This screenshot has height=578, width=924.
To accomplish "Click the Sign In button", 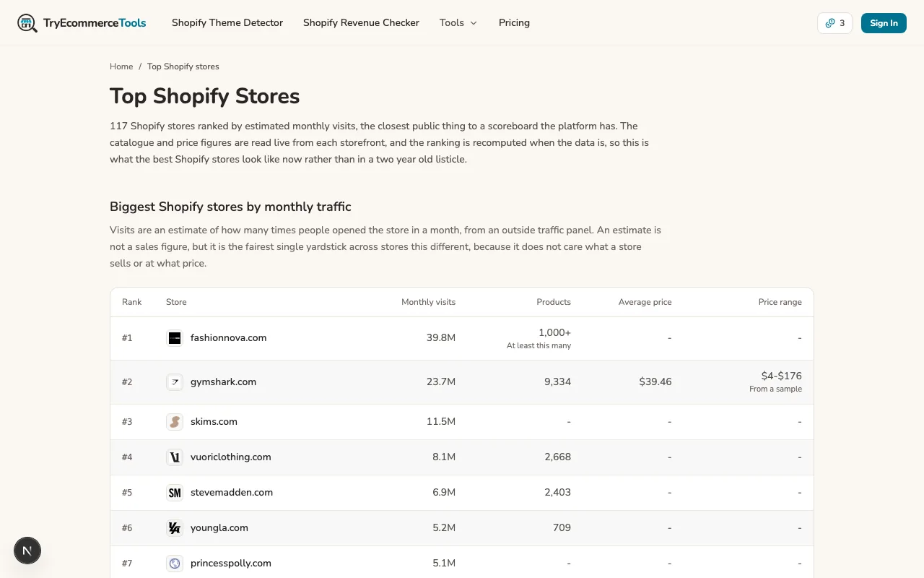I will (884, 23).
